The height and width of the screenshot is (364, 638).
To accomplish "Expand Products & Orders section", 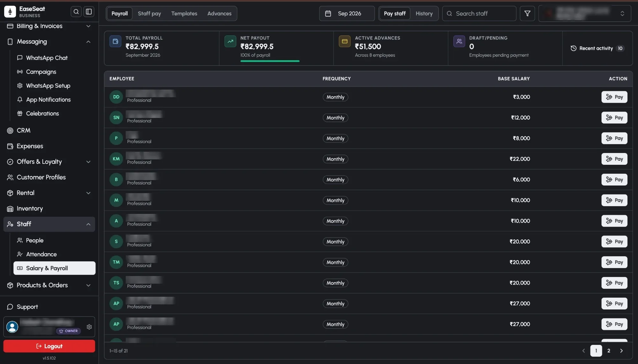I will tap(49, 285).
